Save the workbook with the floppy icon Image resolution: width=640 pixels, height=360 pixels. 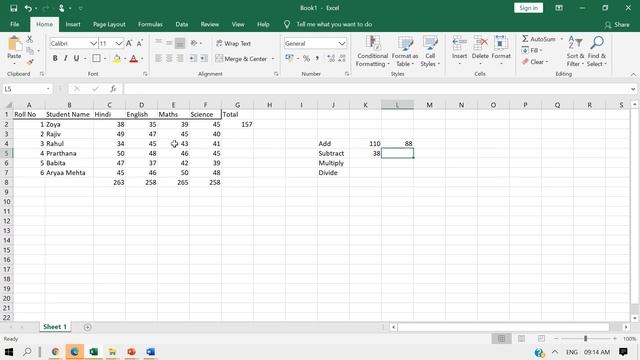point(13,8)
